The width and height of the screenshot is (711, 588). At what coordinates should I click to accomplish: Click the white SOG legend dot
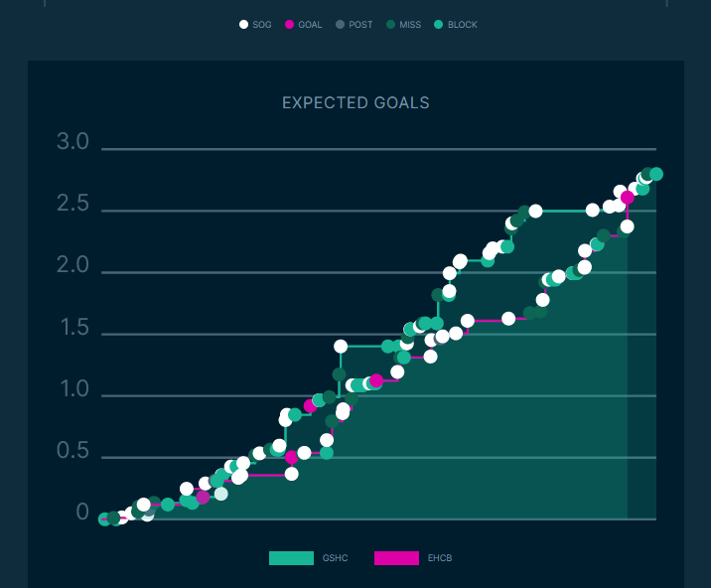(244, 25)
